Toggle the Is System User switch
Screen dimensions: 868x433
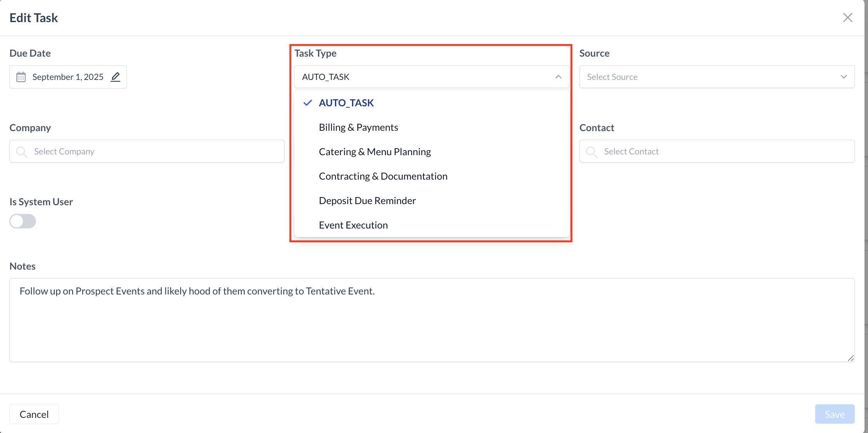23,221
